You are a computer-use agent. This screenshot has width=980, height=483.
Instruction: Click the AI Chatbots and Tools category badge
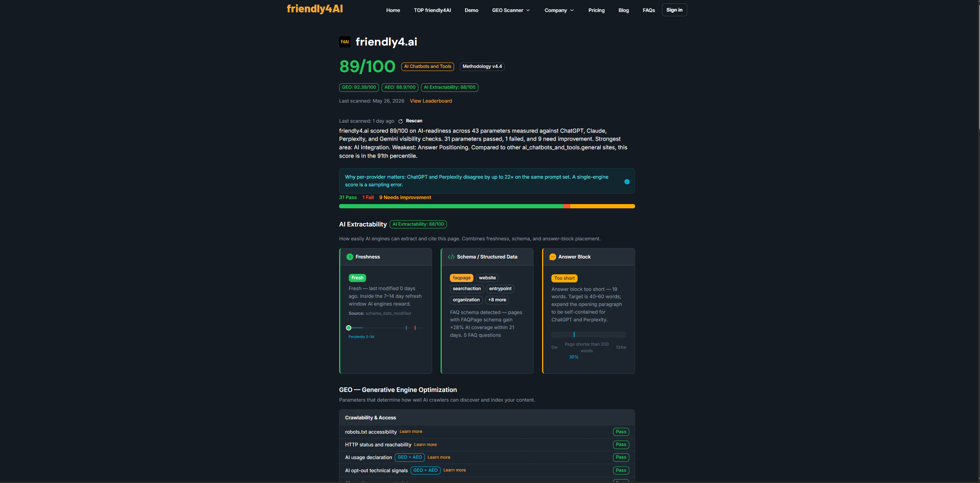tap(427, 66)
